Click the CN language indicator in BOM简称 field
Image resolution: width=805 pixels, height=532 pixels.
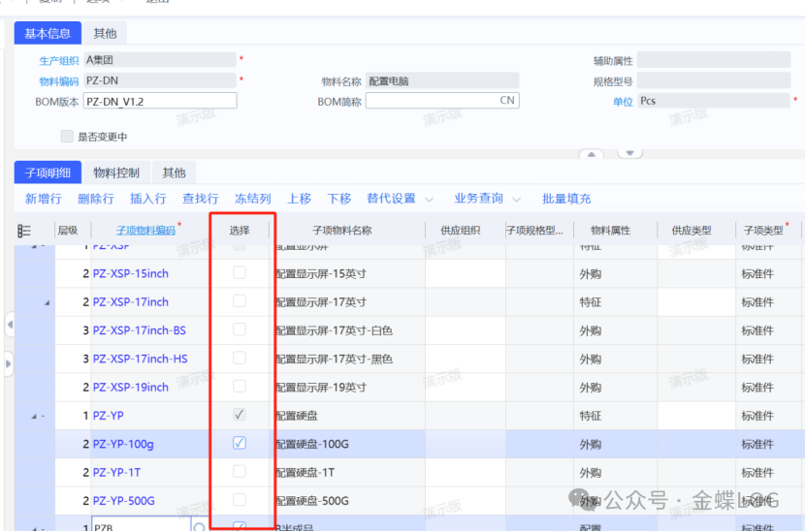click(507, 101)
